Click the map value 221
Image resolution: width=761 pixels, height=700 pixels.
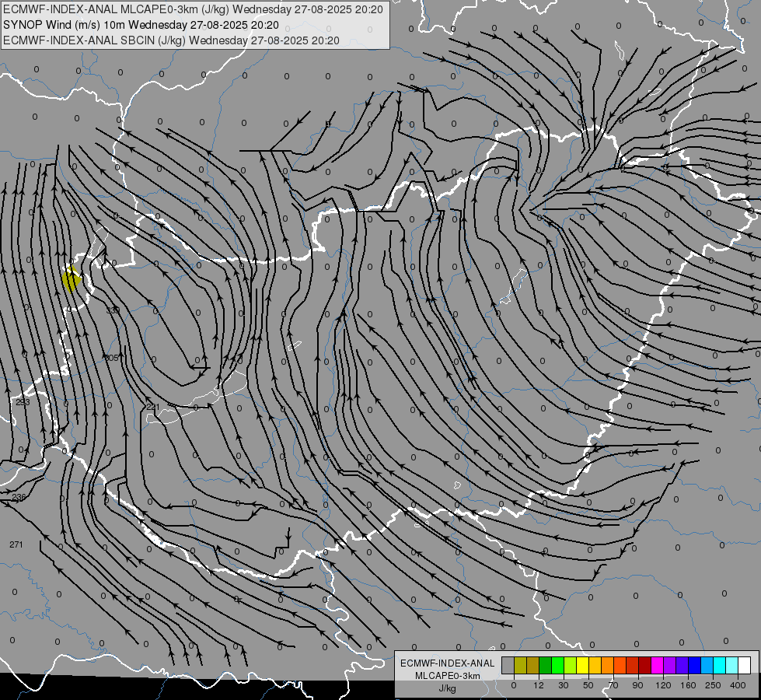[152, 407]
